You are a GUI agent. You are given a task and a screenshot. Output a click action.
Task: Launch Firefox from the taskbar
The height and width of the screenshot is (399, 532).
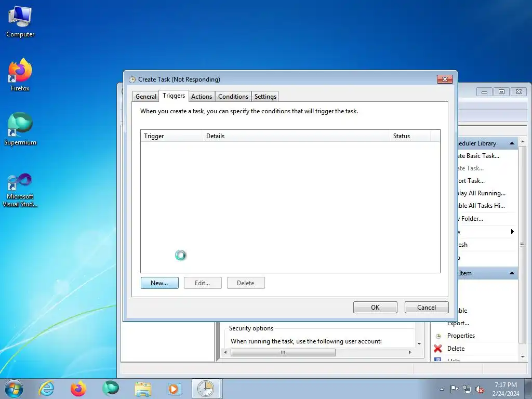(78, 389)
